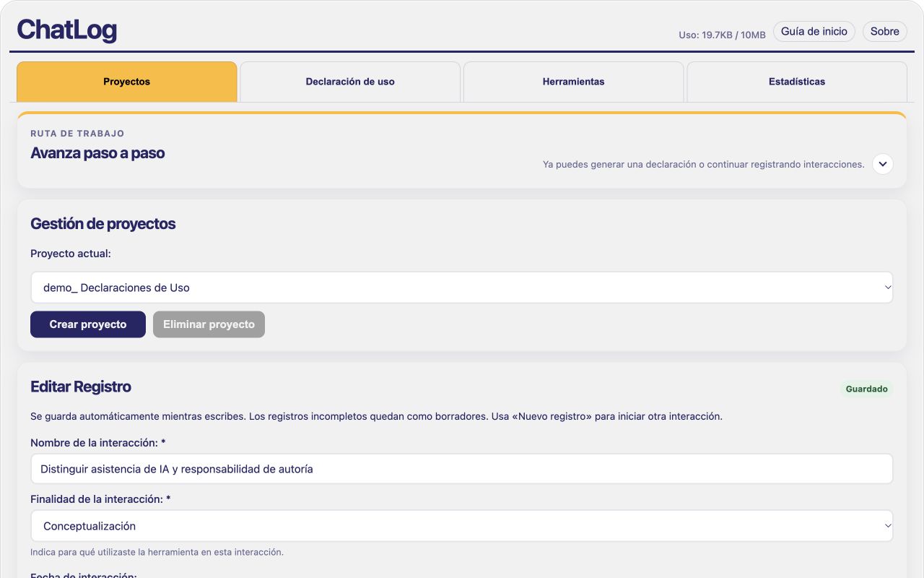Click the ChatLog logo title

(66, 30)
